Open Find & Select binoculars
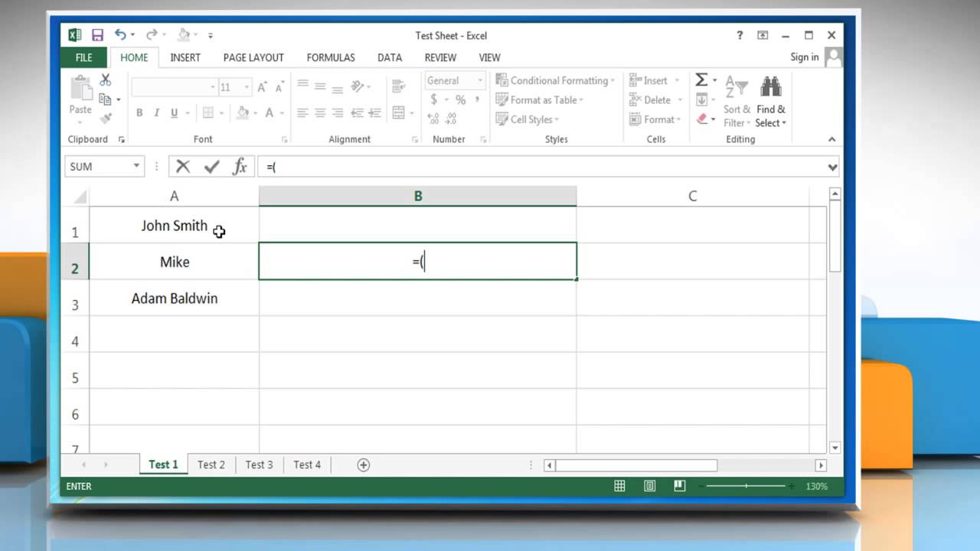 point(770,102)
